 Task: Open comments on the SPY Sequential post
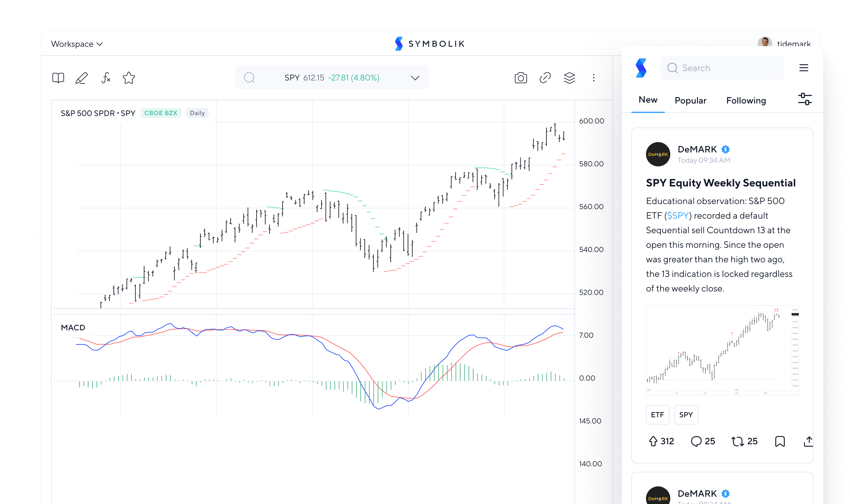click(703, 441)
